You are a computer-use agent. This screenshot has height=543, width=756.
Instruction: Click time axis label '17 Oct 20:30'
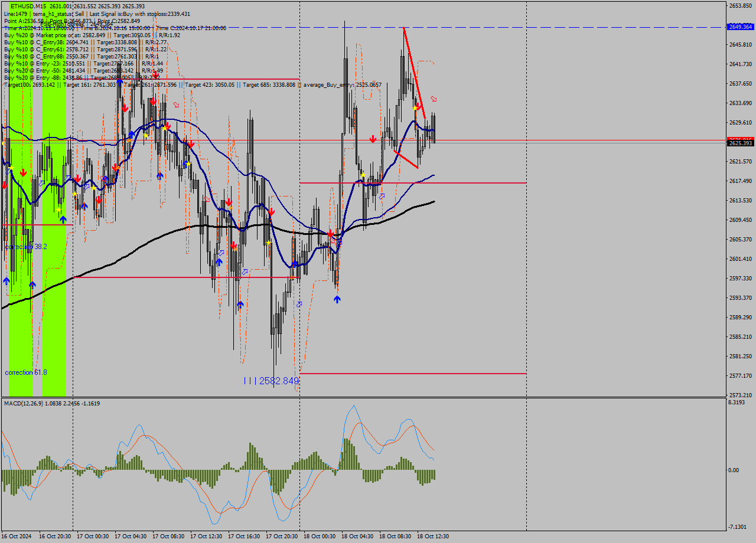tap(282, 537)
